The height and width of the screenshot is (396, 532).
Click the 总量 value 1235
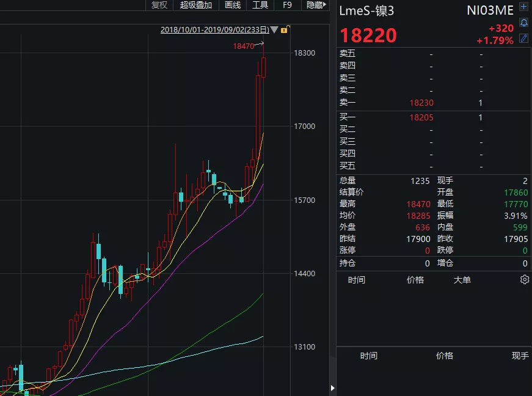[420, 182]
